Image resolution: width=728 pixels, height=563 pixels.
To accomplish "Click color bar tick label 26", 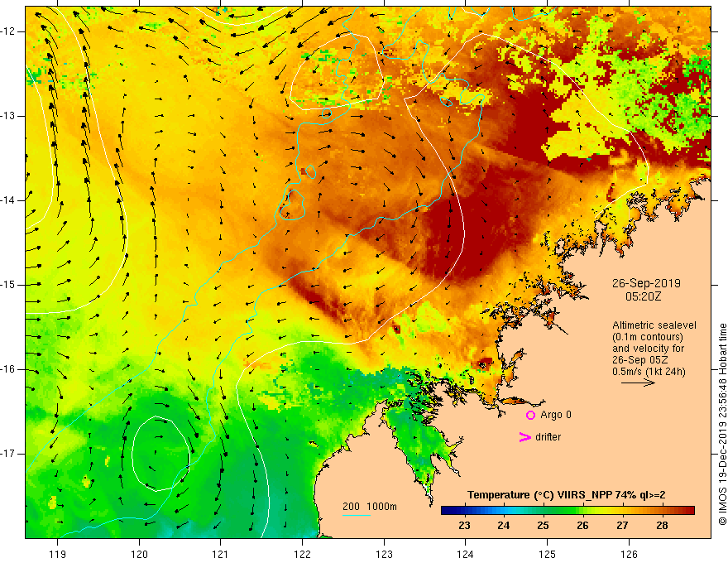I will tap(582, 526).
